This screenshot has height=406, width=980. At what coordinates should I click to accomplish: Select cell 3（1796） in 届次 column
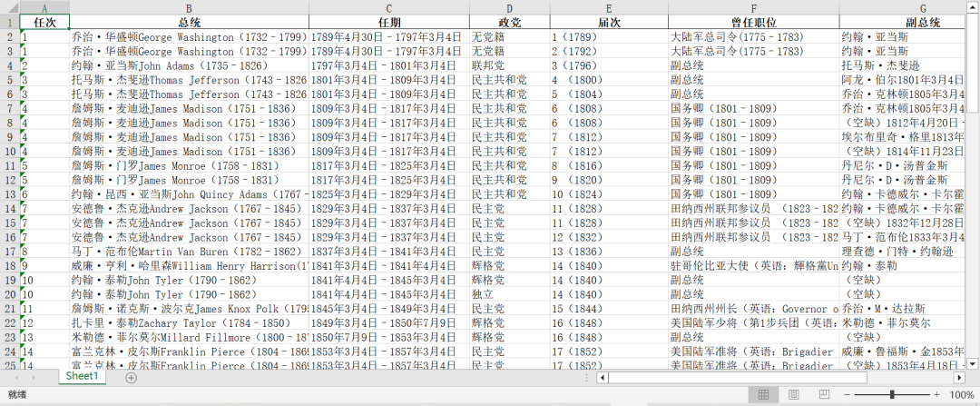point(609,65)
